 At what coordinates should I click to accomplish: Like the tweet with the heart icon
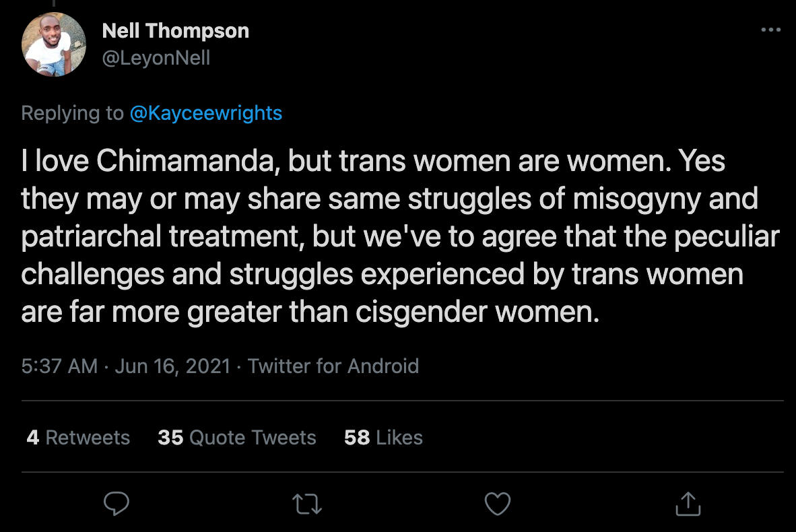click(498, 504)
